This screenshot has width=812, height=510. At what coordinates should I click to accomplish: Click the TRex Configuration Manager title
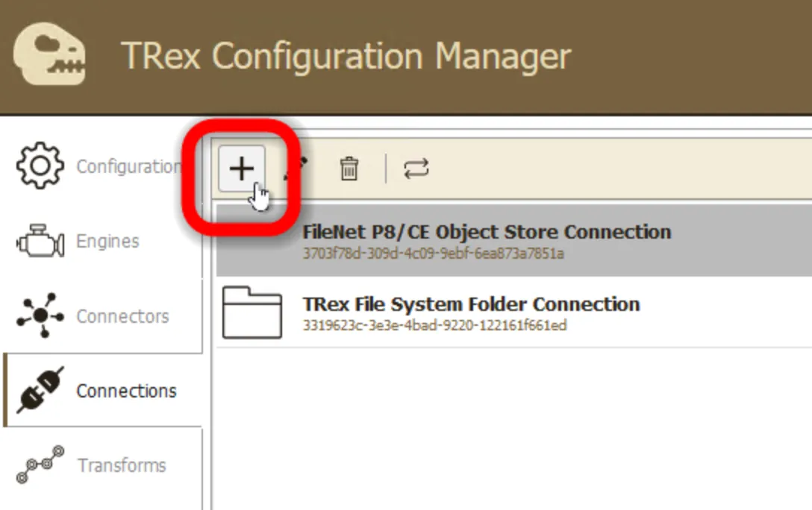[x=346, y=56]
